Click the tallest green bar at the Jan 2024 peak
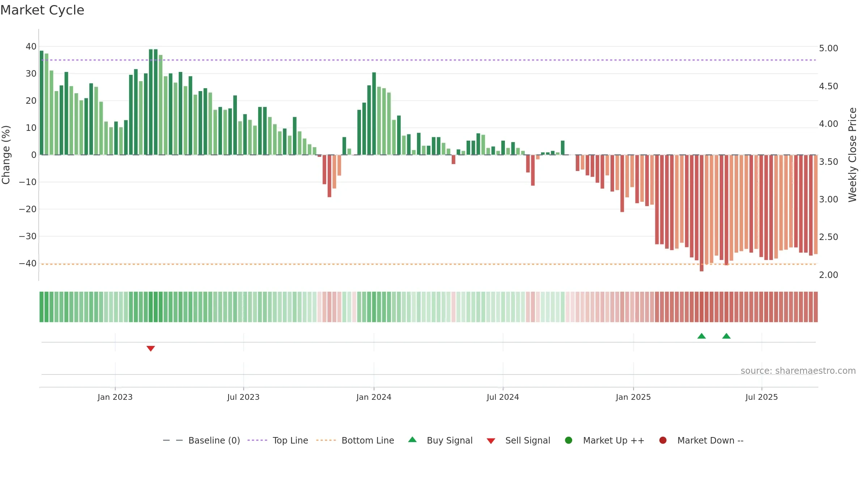This screenshot has height=488, width=868. 374,114
